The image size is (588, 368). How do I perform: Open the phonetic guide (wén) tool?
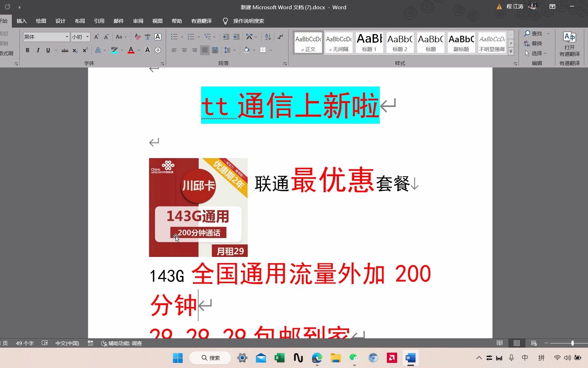tap(147, 37)
